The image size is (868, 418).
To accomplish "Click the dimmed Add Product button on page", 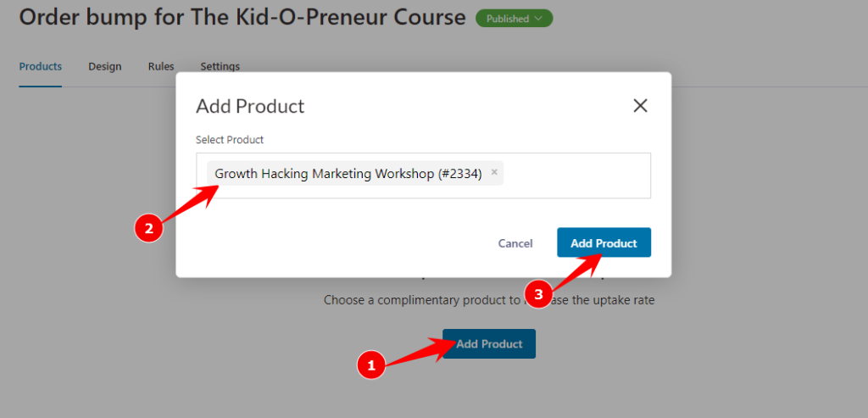I will coord(489,344).
